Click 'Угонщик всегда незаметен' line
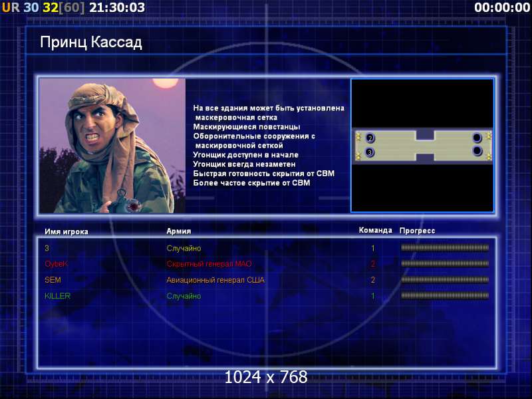This screenshot has height=399, width=532. point(244,164)
